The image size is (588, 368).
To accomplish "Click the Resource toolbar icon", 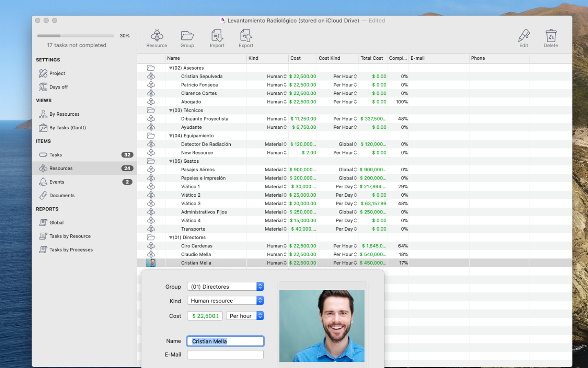I will coord(157,36).
